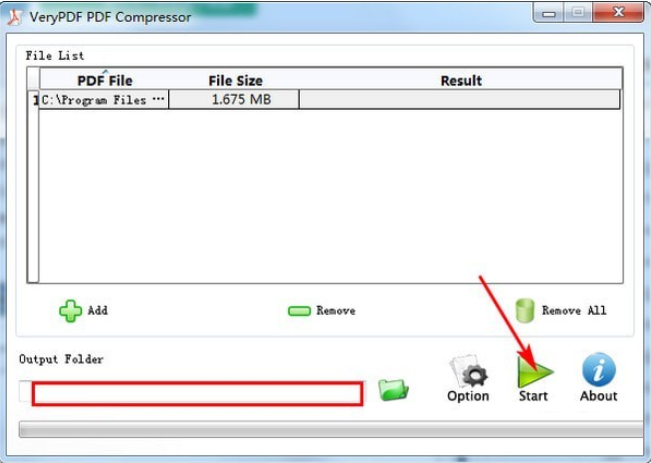This screenshot has height=463, width=651.
Task: Sort list by PDF File column header
Action: pos(105,80)
